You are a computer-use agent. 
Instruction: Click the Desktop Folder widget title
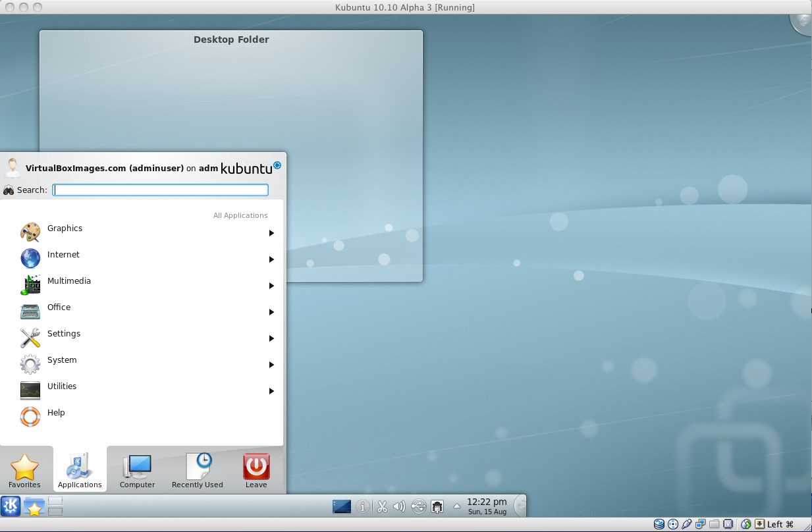(231, 40)
